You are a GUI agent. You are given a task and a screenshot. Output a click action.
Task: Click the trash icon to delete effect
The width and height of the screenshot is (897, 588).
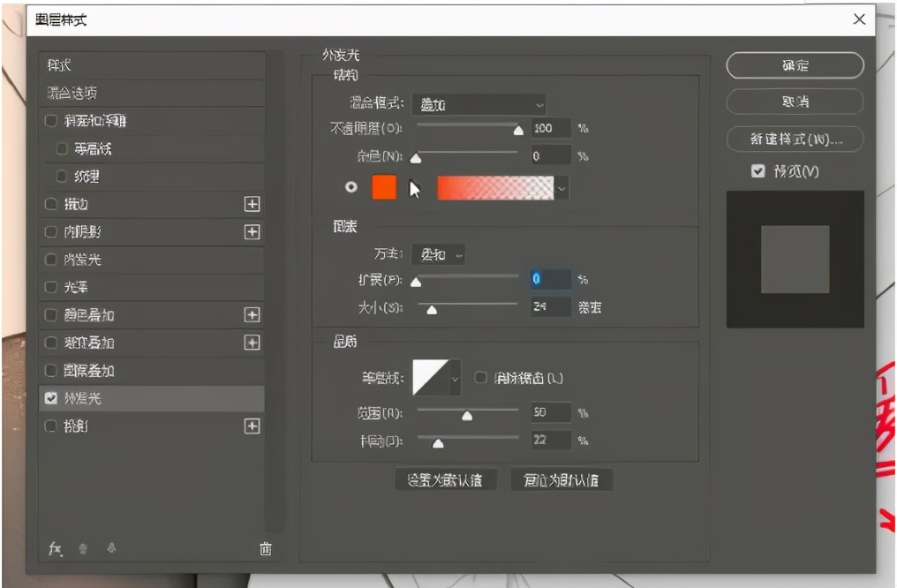(x=265, y=548)
